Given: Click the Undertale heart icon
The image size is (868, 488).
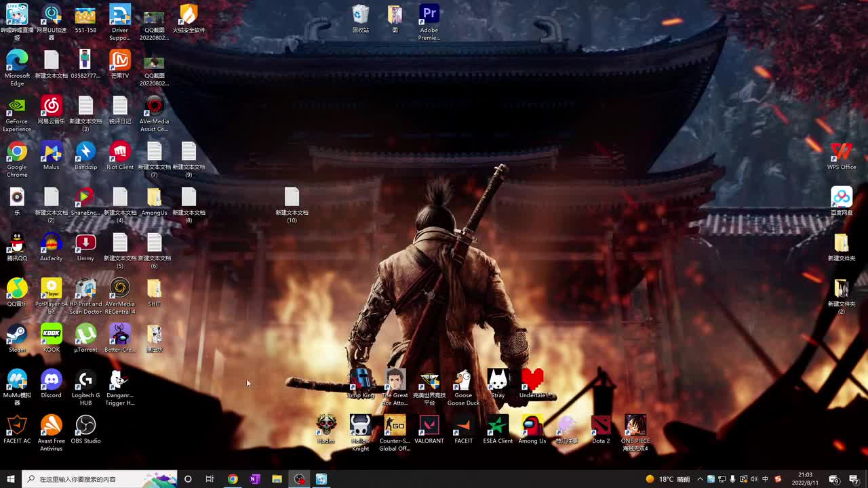Looking at the screenshot, I should point(532,384).
